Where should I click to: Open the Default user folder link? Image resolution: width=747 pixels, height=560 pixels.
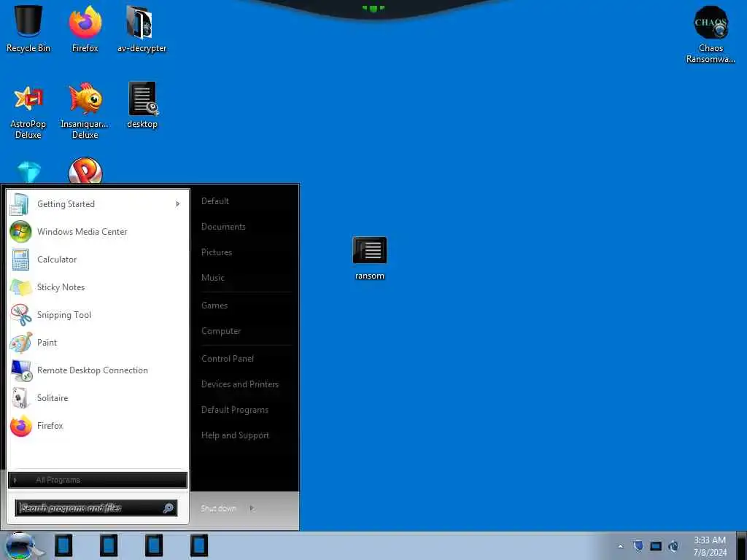click(215, 201)
